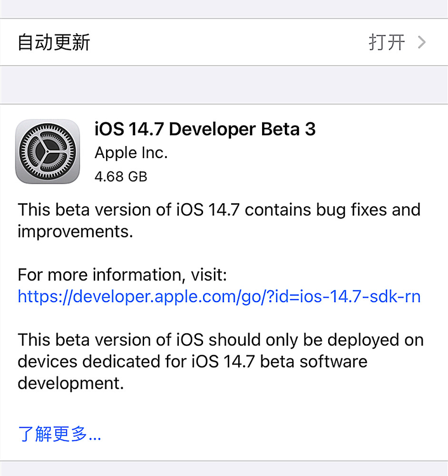The image size is (448, 476).
Task: Open the 自动更新 settings row label
Action: point(54,42)
